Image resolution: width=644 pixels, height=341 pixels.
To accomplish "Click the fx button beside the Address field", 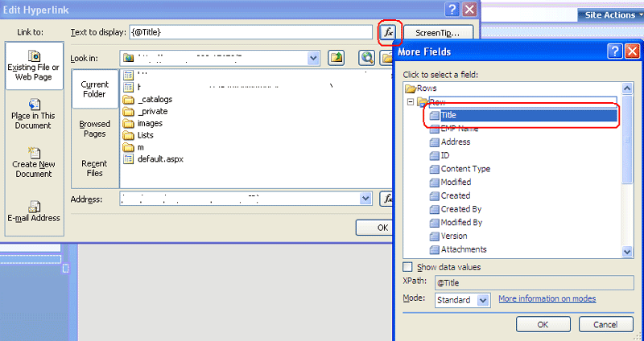I will [x=386, y=199].
